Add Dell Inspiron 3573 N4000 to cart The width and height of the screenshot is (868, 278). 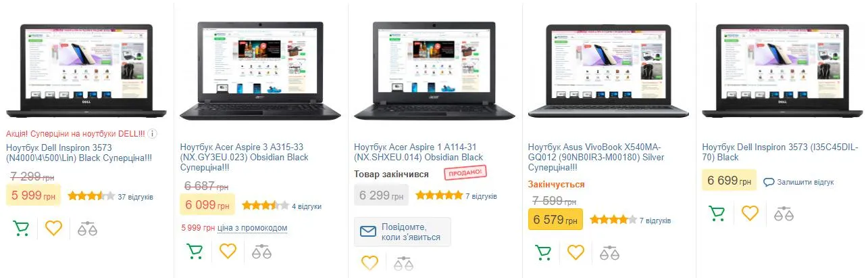(x=21, y=229)
